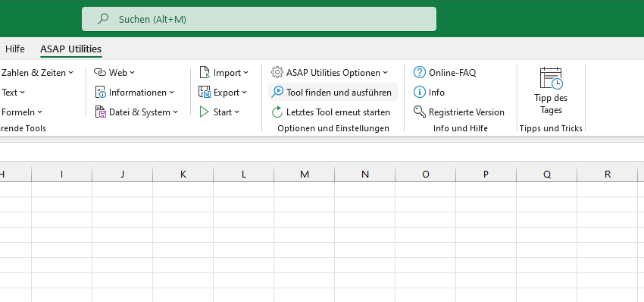Click the green Start play icon

204,112
